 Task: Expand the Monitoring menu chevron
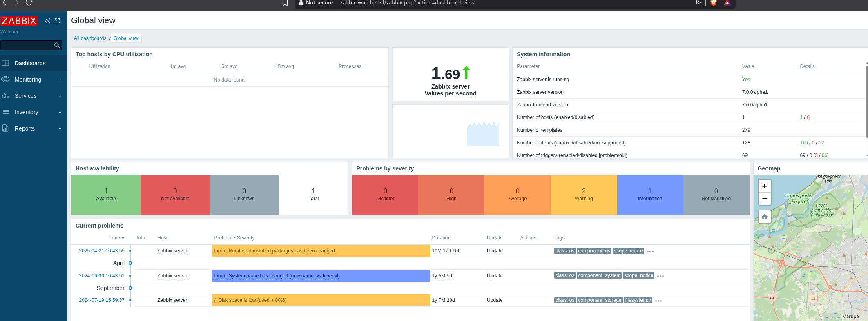click(60, 80)
